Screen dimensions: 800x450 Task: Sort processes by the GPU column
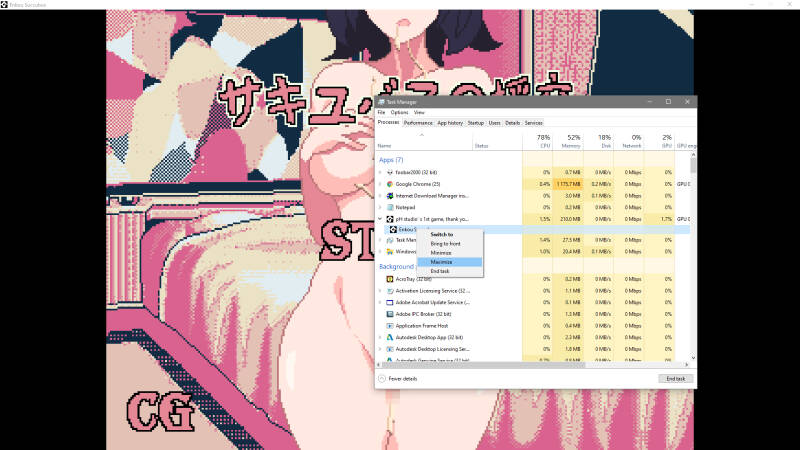coord(660,141)
